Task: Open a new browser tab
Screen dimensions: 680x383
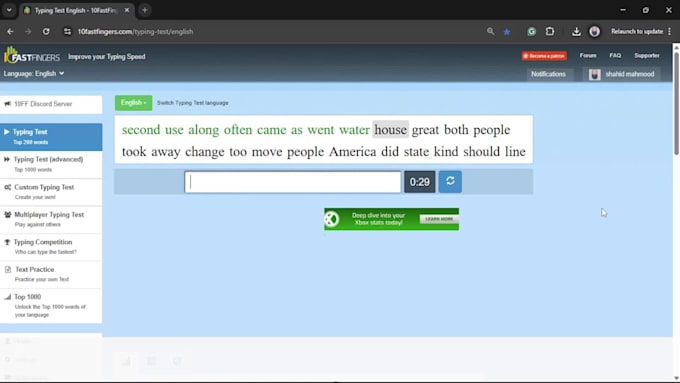Action: pyautogui.click(x=145, y=10)
